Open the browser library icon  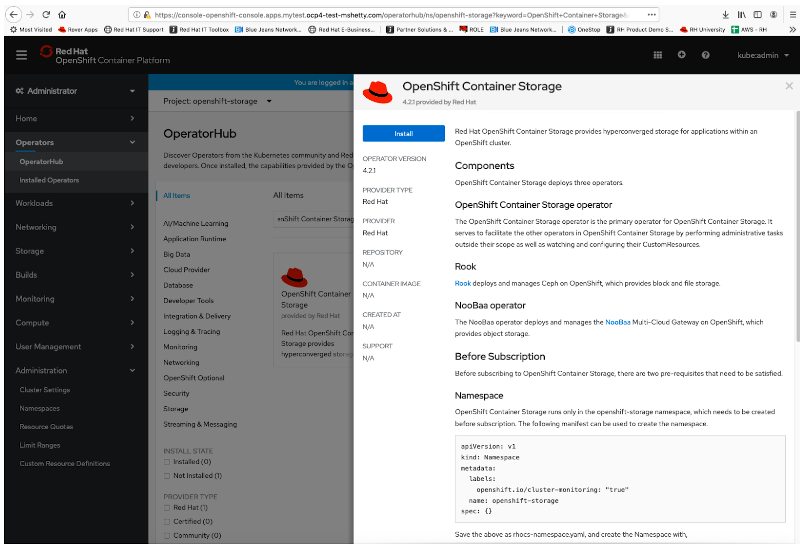click(x=741, y=15)
